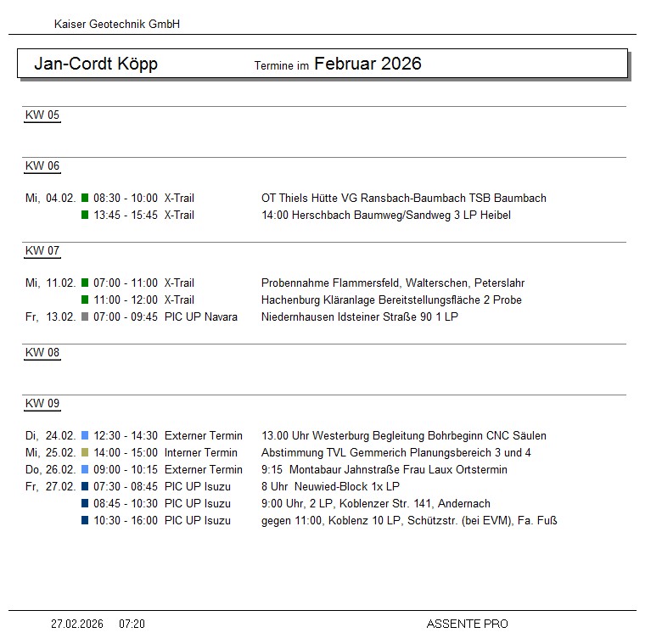Click the KW 07 week heading
The image size is (662, 644).
(x=42, y=251)
